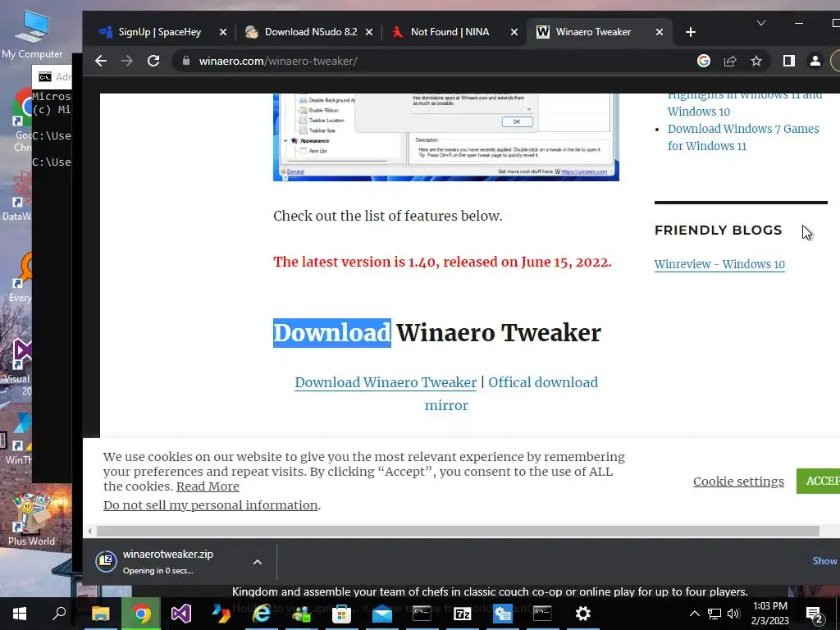Viewport: 840px width, 630px height.
Task: Toggle the Chrome side panel
Action: coord(788,61)
